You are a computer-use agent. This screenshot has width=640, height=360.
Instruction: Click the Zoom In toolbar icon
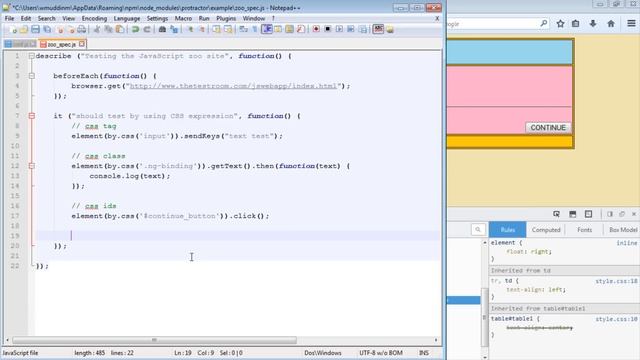pyautogui.click(x=190, y=29)
